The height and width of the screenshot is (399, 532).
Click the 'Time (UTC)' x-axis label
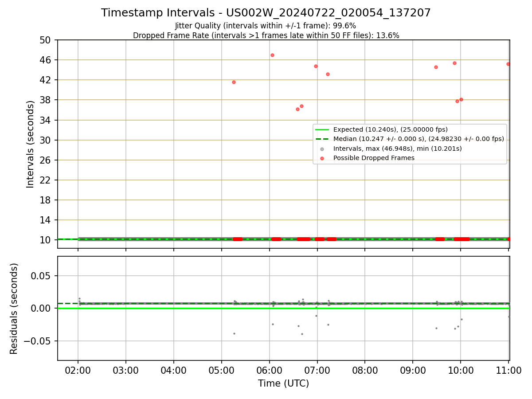pos(284,383)
